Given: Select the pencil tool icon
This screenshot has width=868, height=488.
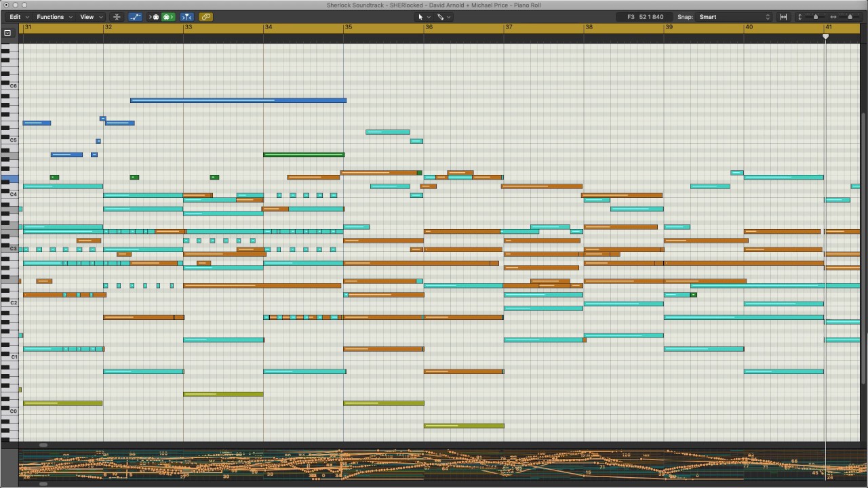Looking at the screenshot, I should tap(440, 17).
